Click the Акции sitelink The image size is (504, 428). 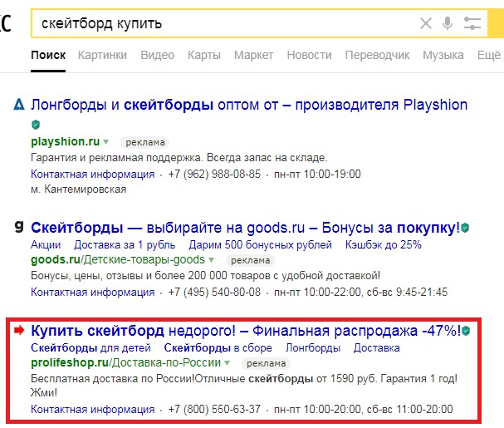pos(46,245)
